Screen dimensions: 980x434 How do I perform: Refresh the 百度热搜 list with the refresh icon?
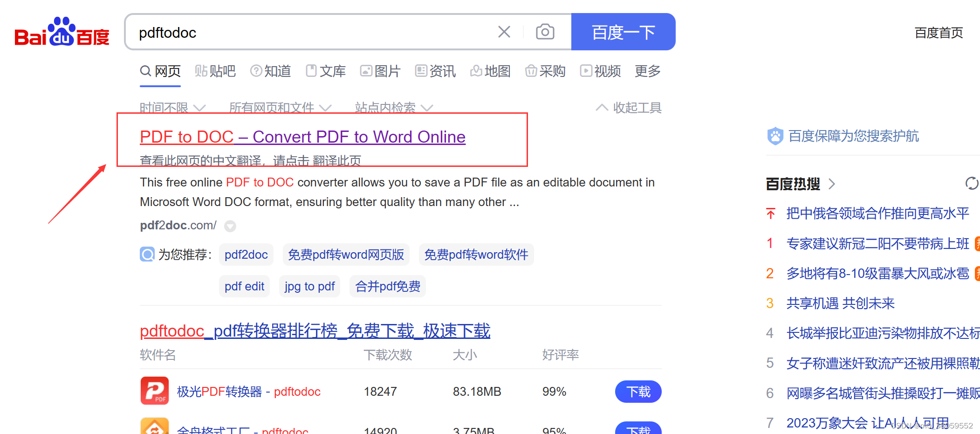tap(971, 184)
